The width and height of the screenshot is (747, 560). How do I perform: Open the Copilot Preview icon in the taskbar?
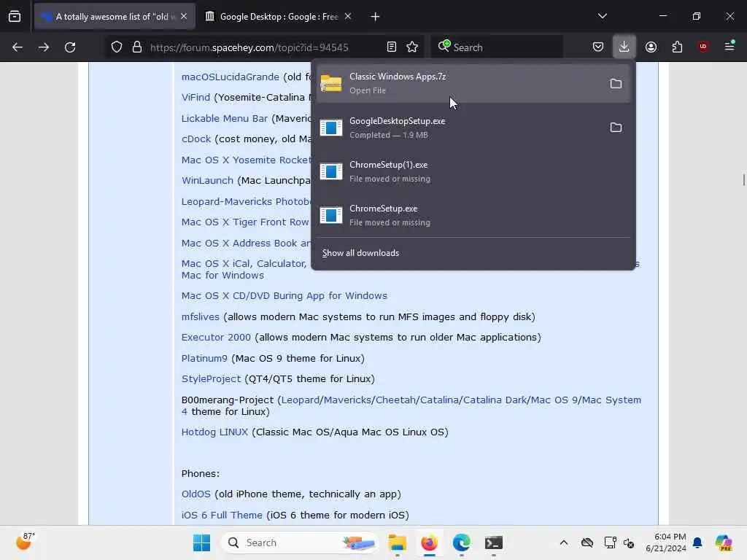(x=724, y=542)
